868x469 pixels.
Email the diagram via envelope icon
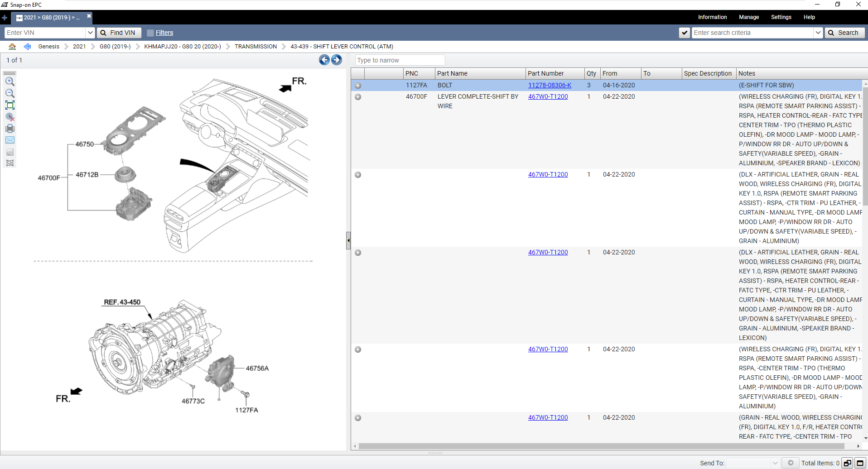10,140
